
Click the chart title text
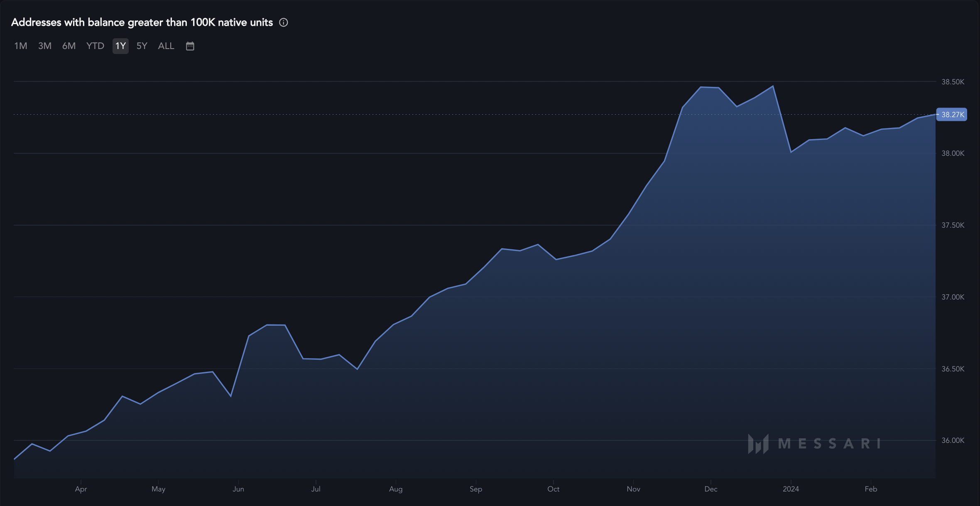click(x=142, y=22)
